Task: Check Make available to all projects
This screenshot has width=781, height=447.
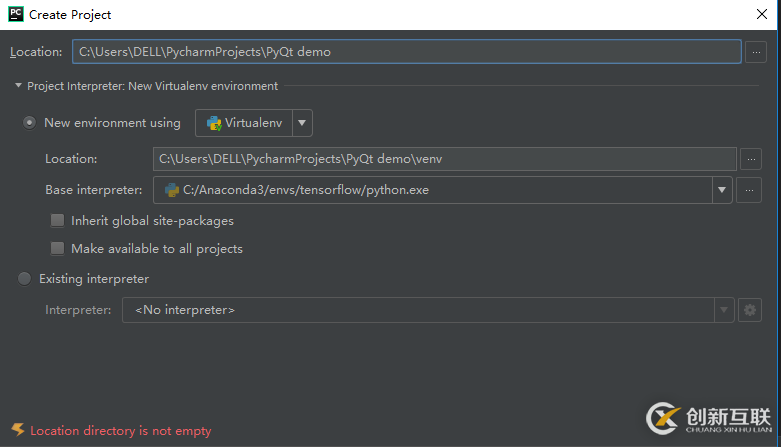Action: [x=58, y=248]
